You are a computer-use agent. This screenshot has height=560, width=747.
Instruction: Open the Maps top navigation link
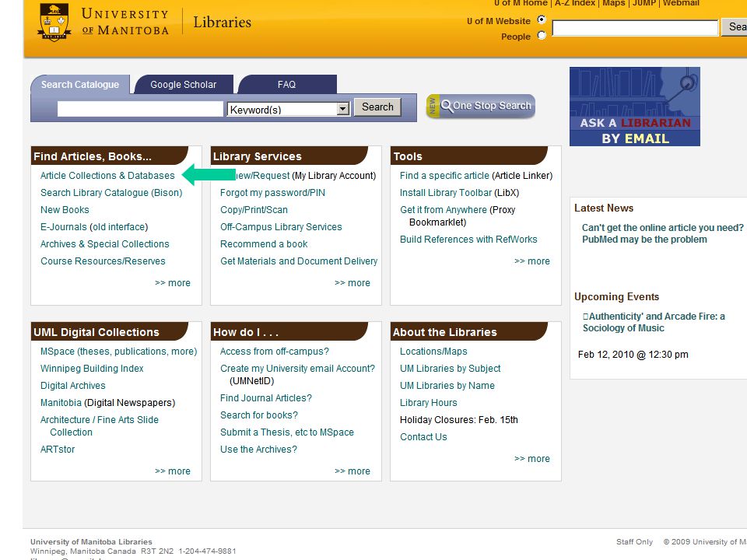pos(614,3)
